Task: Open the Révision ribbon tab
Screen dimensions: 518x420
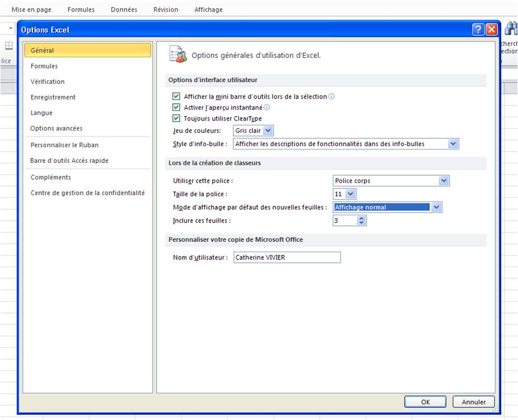Action: (166, 9)
